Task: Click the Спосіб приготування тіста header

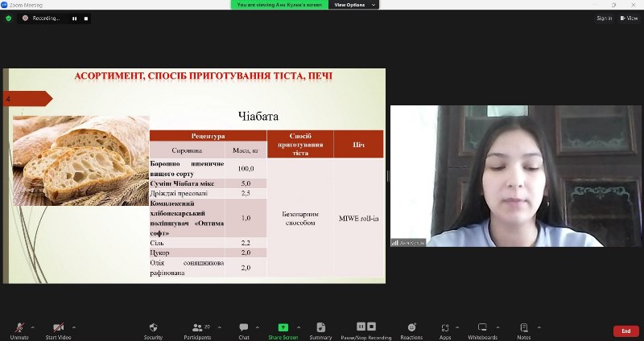Action: coord(300,145)
